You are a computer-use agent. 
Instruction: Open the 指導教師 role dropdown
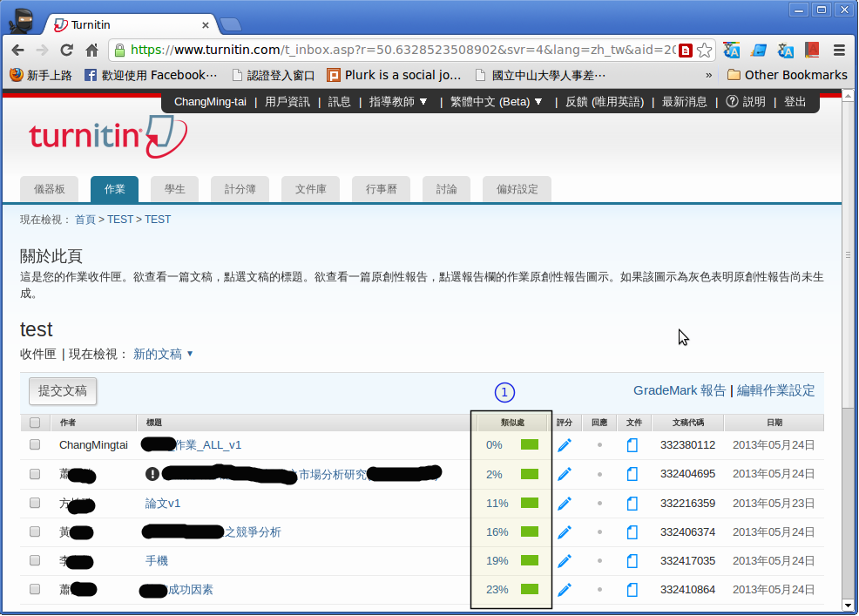coord(398,102)
